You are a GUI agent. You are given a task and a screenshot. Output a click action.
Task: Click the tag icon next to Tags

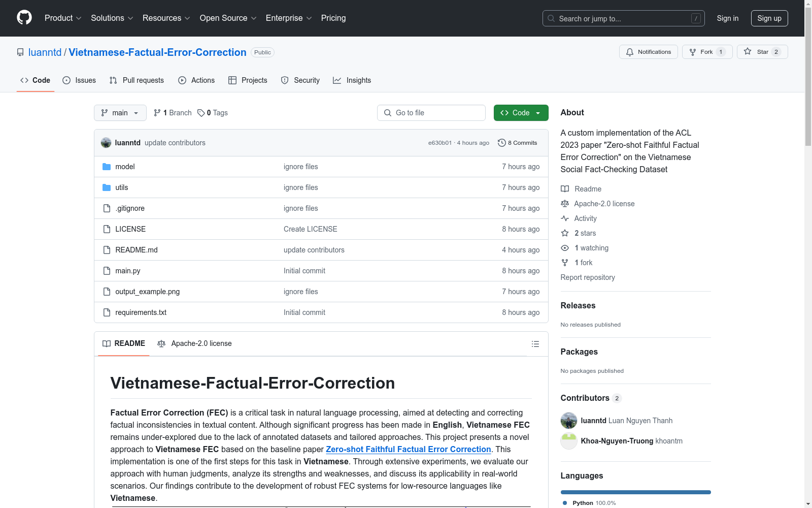pyautogui.click(x=201, y=113)
